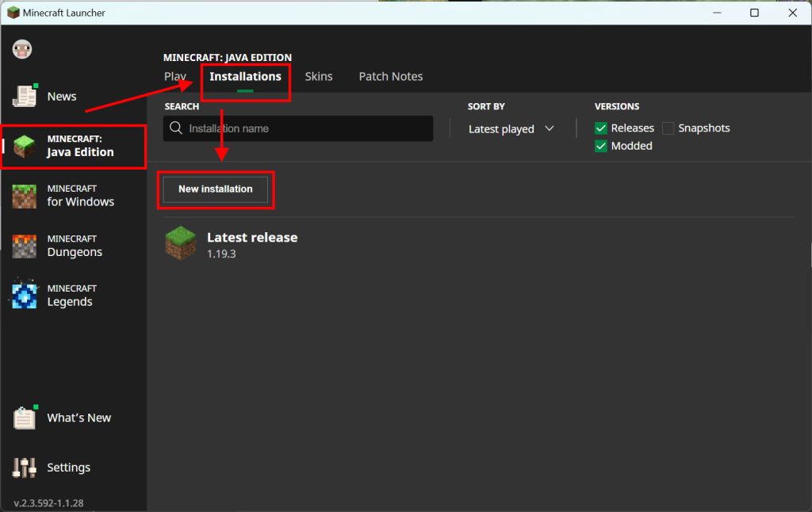This screenshot has height=512, width=812.
Task: Uncheck the Modded versions checkbox
Action: [x=601, y=146]
